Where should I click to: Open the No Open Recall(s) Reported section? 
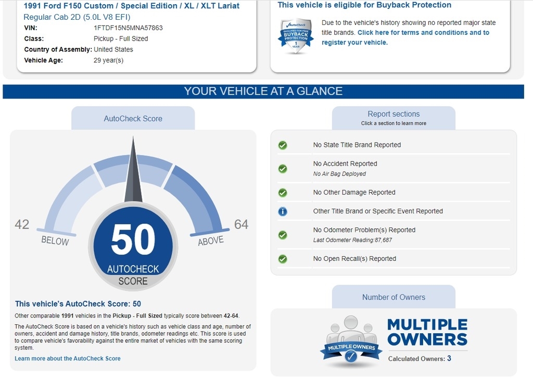click(x=354, y=259)
